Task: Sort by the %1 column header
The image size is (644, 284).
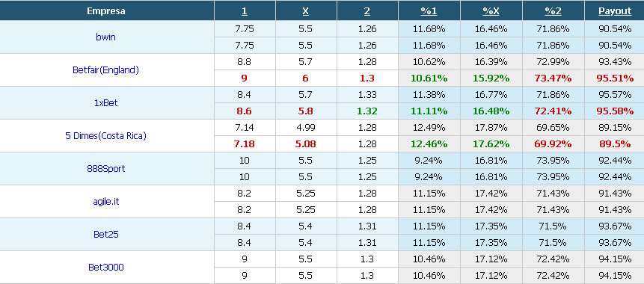Action: (429, 11)
